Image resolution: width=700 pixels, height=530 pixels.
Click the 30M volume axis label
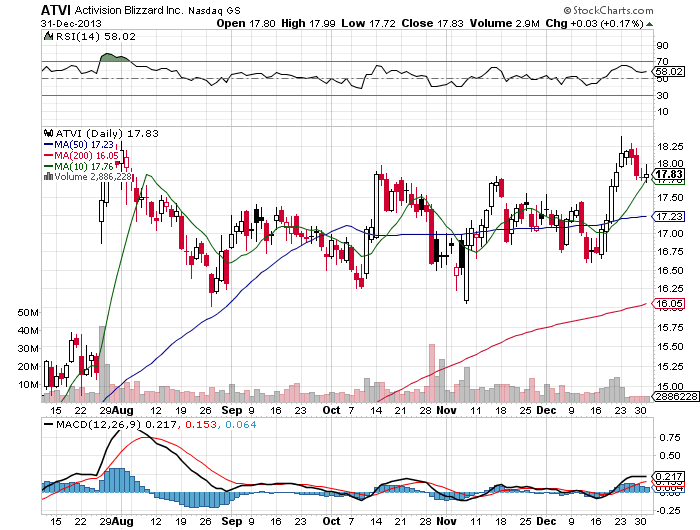[28, 348]
